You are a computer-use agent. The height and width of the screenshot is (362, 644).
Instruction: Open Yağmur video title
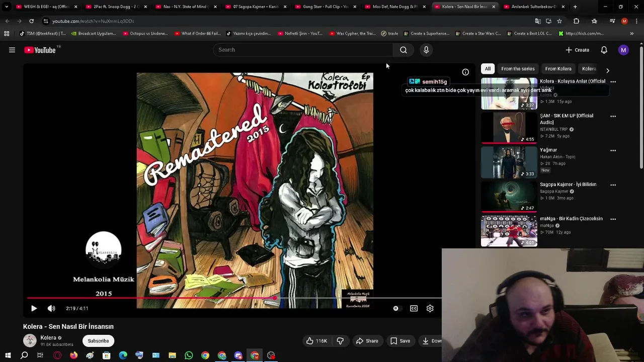tap(548, 150)
